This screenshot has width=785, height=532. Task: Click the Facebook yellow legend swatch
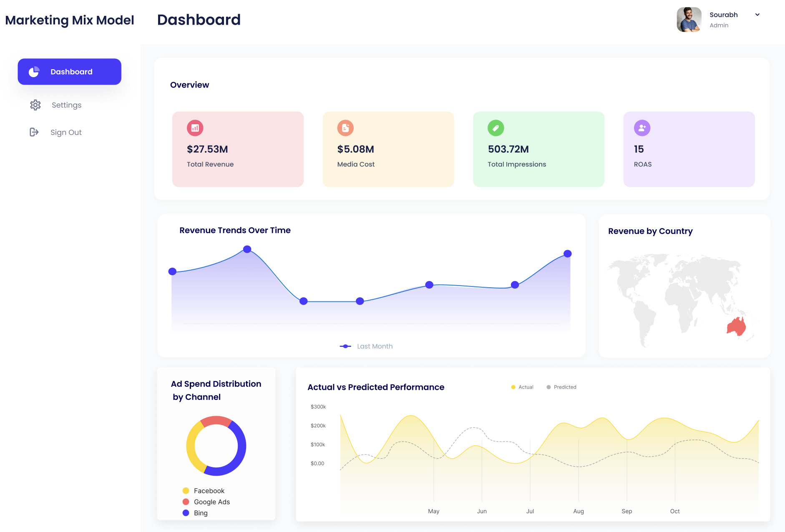(186, 491)
